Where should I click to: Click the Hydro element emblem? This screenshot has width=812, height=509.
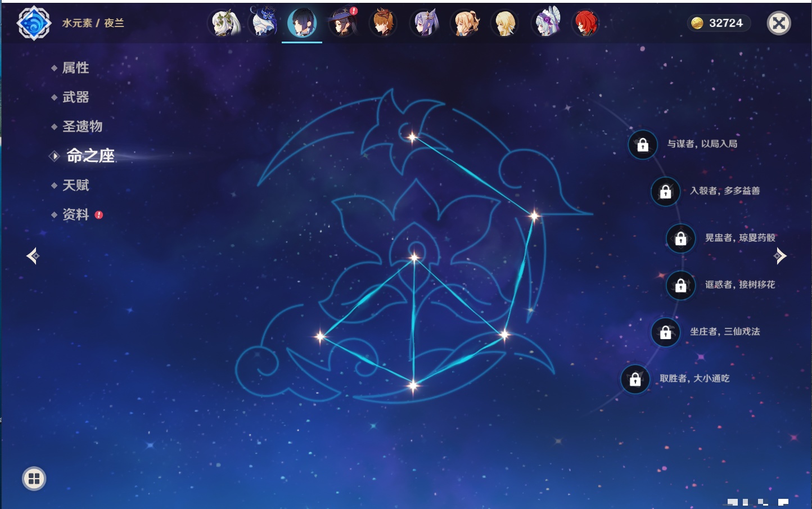[x=34, y=23]
